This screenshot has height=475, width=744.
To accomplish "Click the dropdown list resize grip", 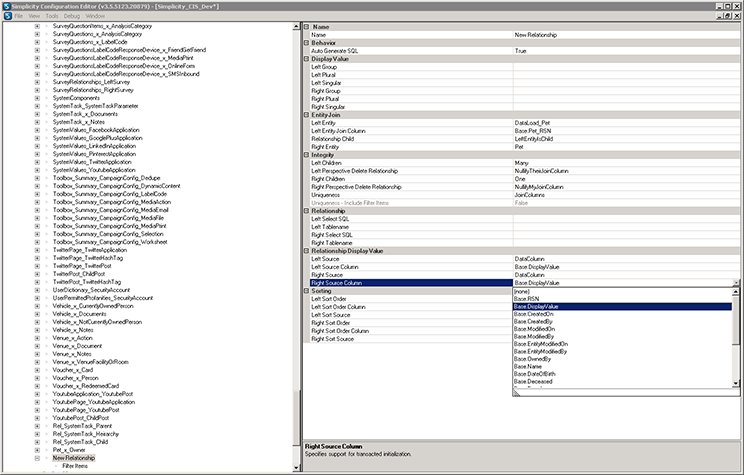I will point(517,392).
